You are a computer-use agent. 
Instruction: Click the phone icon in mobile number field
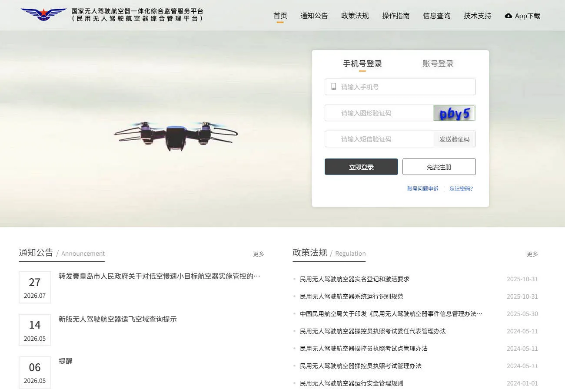coord(334,86)
